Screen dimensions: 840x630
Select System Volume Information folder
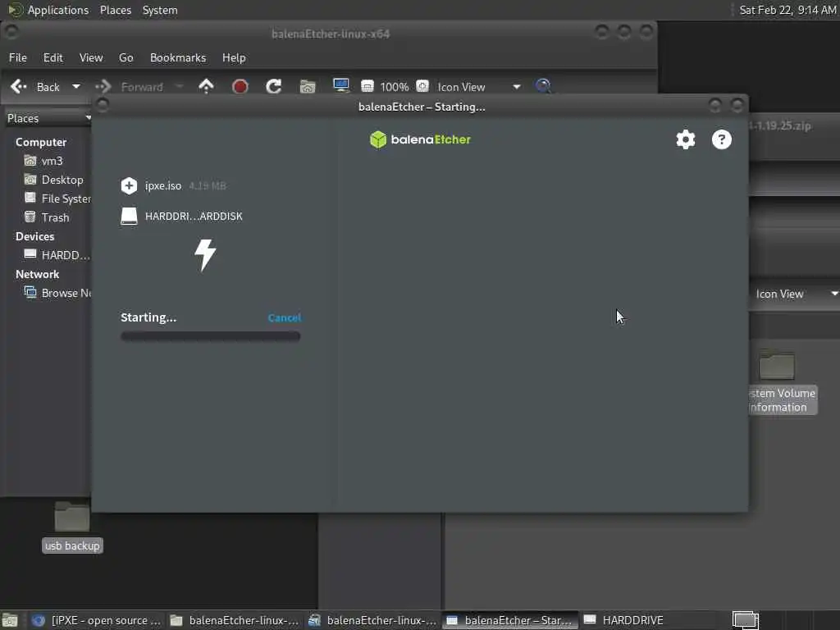pyautogui.click(x=783, y=382)
